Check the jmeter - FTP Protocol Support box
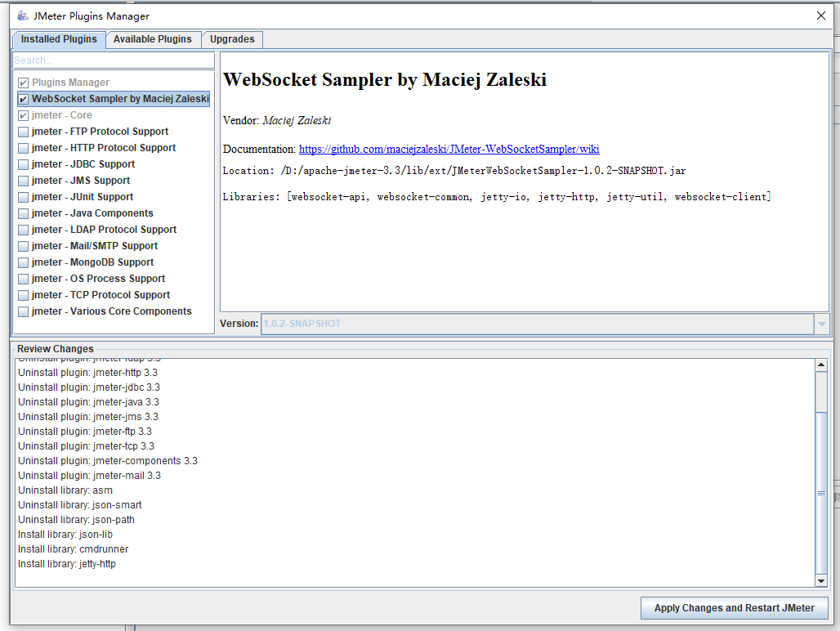 click(x=23, y=132)
